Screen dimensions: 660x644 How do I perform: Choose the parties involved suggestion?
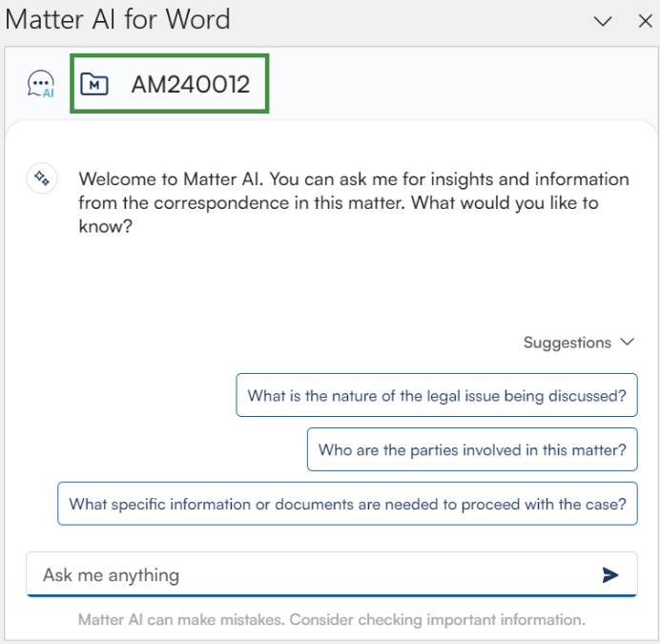point(472,449)
